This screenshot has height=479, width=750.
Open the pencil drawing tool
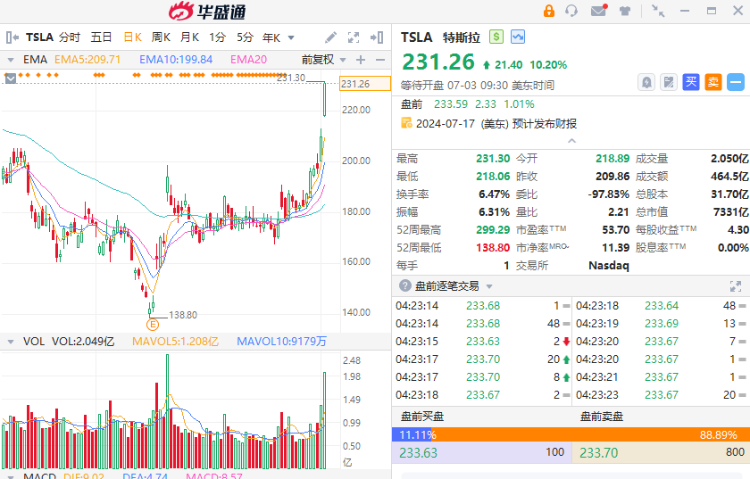pos(331,37)
